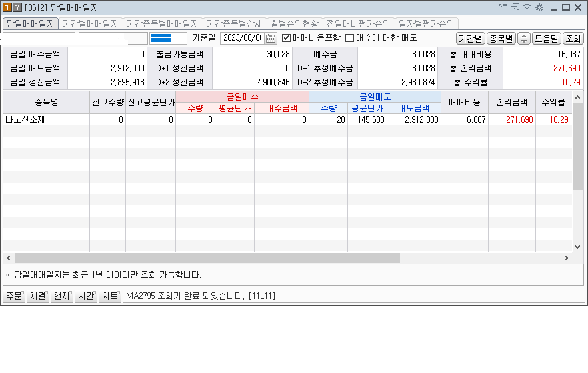Viewport: 588px width, 373px height.
Task: Click the 금일 정산금액 value 2,895,913
Action: click(127, 83)
